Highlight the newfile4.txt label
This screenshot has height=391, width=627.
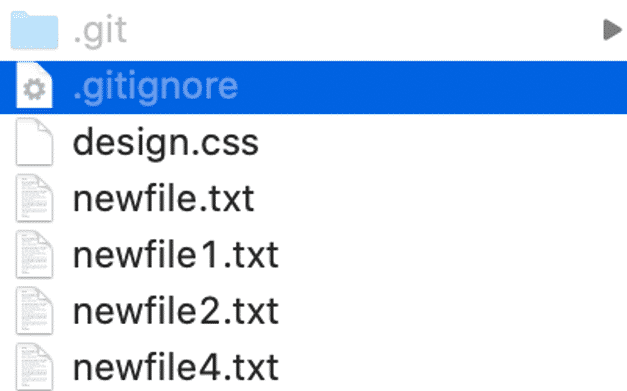tap(176, 367)
